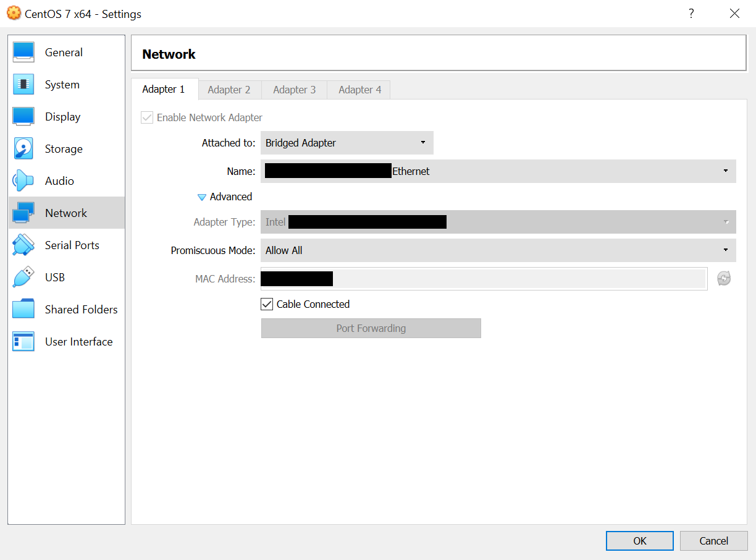Close the Settings dialog window
Image resolution: width=756 pixels, height=560 pixels.
pyautogui.click(x=734, y=13)
